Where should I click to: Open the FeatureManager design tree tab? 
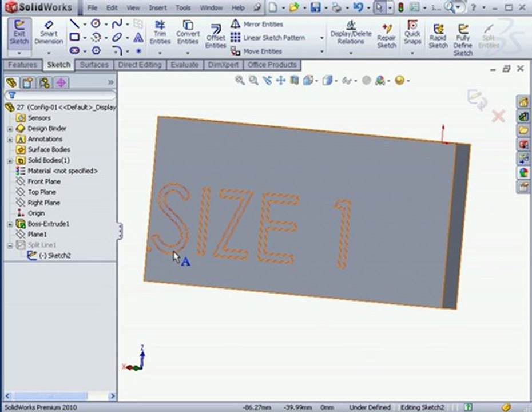(x=11, y=82)
